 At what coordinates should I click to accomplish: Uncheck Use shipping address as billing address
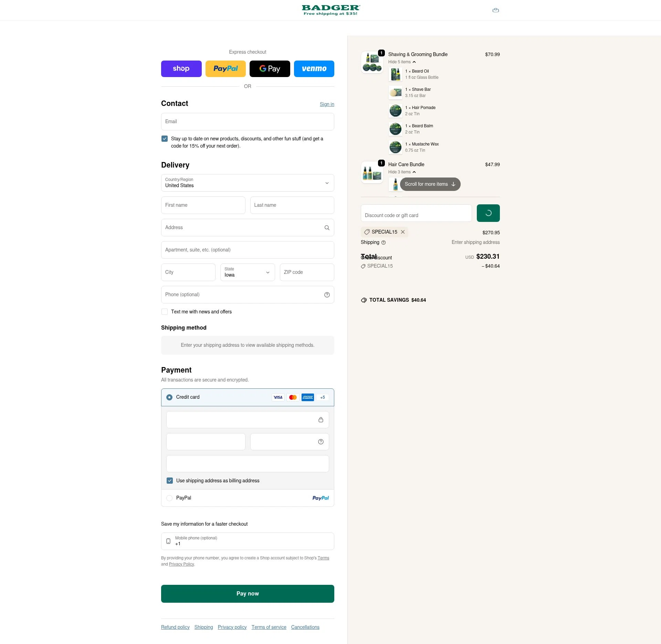(170, 480)
